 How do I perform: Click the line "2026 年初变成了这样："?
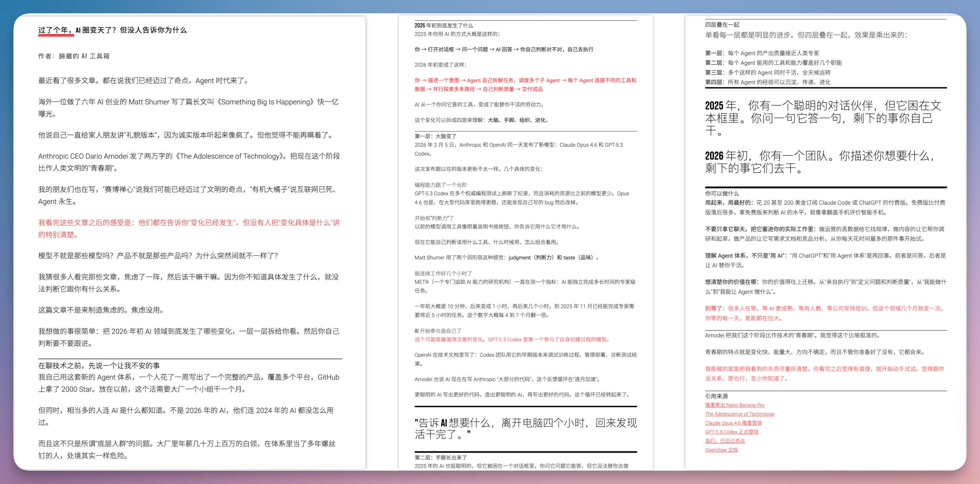[441, 65]
